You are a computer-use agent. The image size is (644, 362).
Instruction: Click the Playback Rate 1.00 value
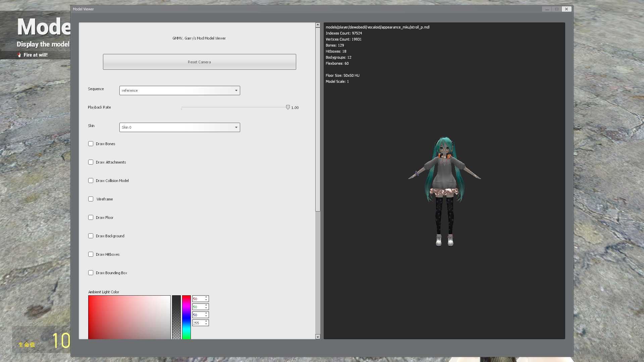click(x=295, y=108)
